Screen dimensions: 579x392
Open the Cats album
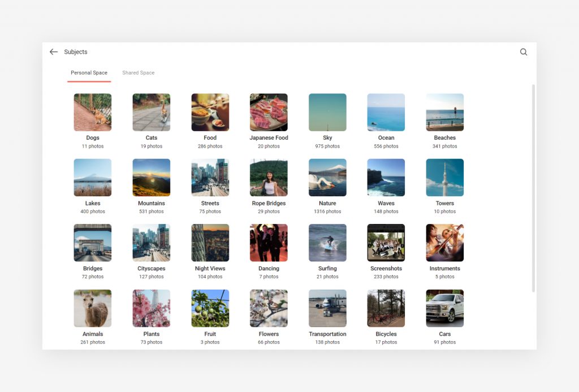[151, 111]
